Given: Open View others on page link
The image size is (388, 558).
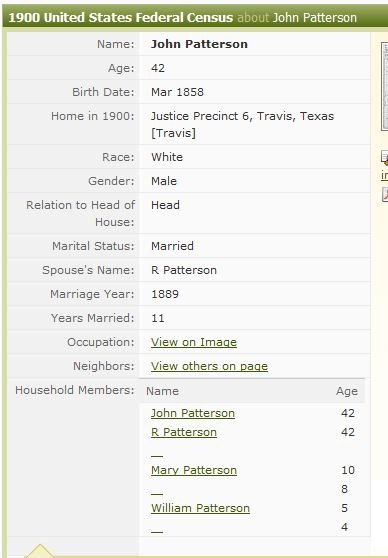Looking at the screenshot, I should point(209,366).
